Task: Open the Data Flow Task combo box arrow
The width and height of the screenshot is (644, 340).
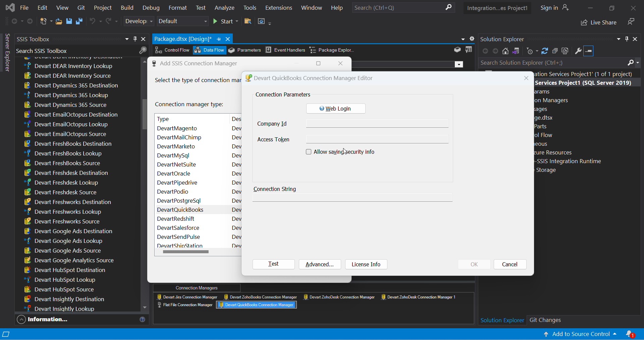Action: (x=459, y=64)
